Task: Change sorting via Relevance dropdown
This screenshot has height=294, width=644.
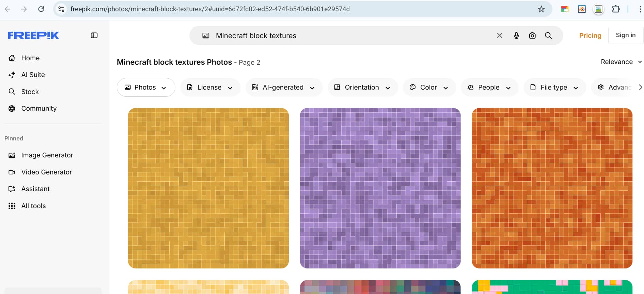Action: (621, 62)
